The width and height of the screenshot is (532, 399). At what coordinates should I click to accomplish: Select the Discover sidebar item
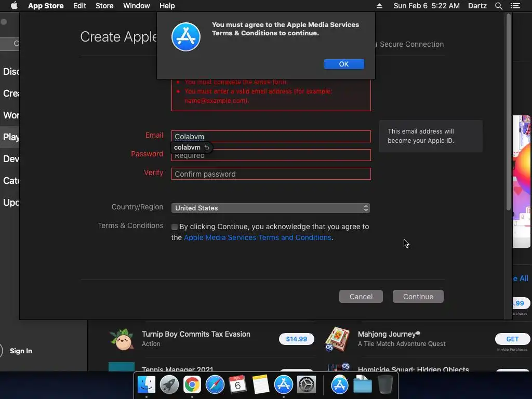pyautogui.click(x=10, y=71)
